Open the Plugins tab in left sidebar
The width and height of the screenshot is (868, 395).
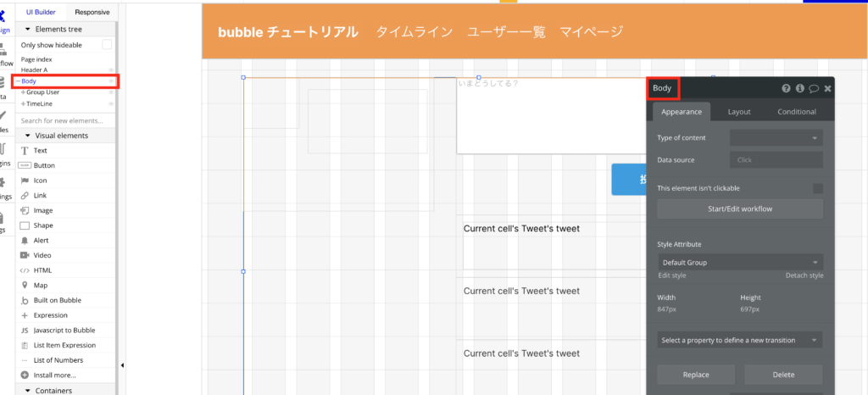[4, 155]
